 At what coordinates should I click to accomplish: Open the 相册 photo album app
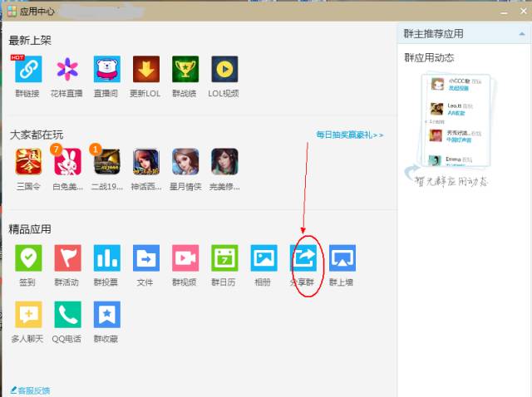coord(264,258)
